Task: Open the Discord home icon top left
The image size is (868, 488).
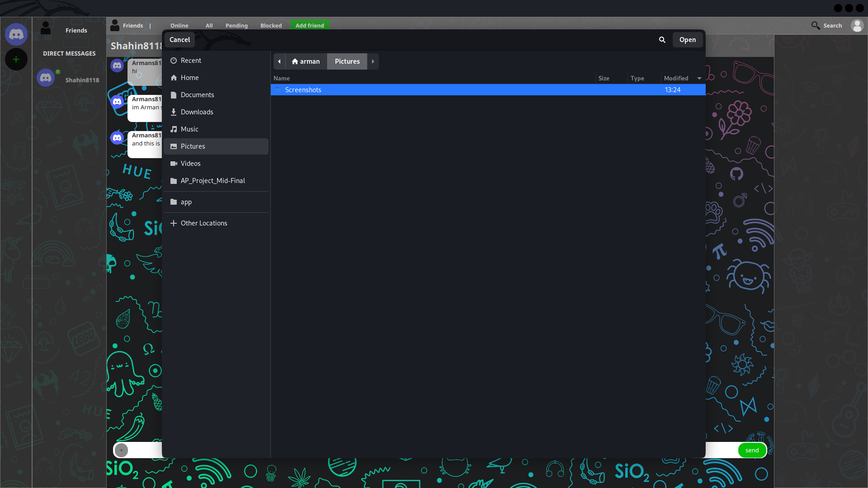Action: 16,34
